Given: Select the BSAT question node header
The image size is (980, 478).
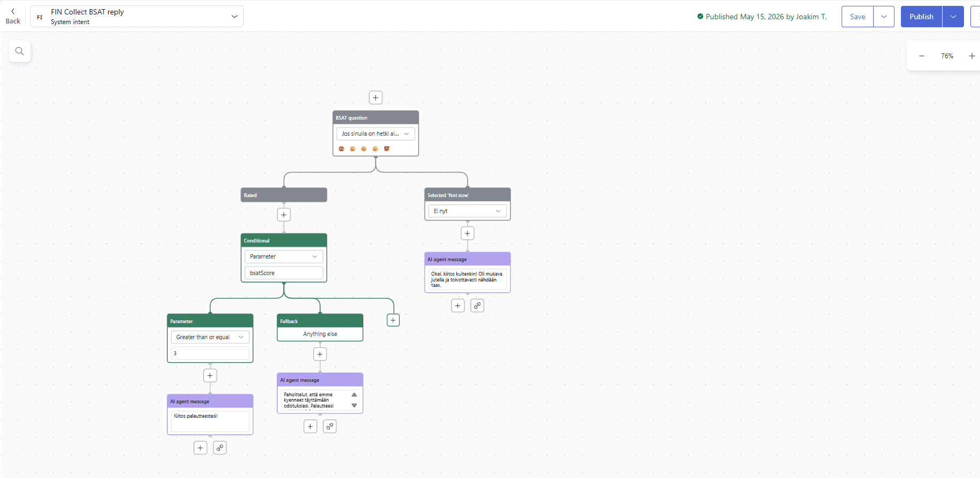Looking at the screenshot, I should click(376, 118).
